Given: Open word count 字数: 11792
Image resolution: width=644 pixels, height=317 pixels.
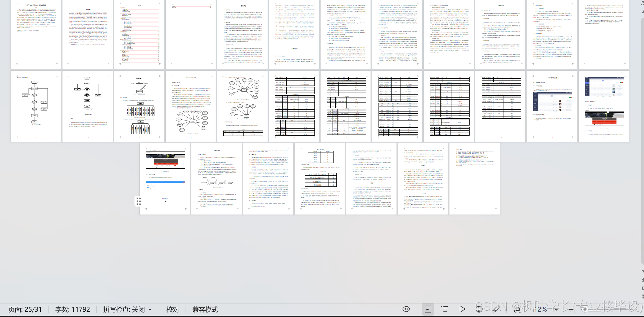Looking at the screenshot, I should (x=73, y=309).
